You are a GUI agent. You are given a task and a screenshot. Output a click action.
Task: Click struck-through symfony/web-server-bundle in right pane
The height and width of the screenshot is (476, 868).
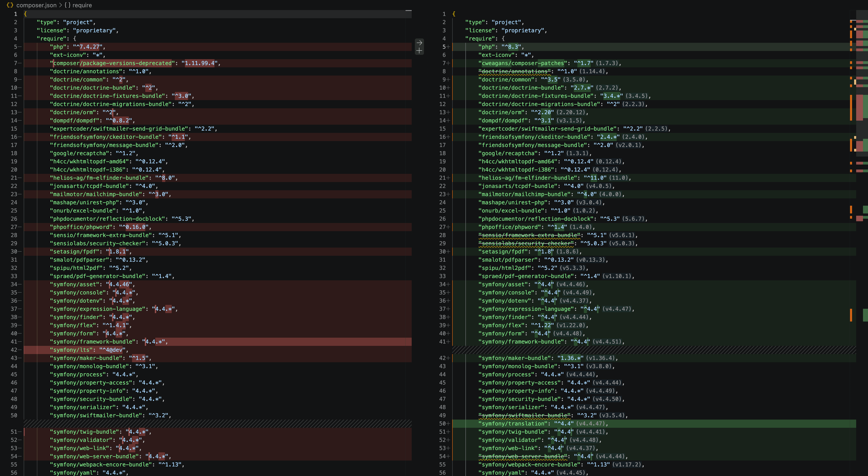(x=523, y=456)
